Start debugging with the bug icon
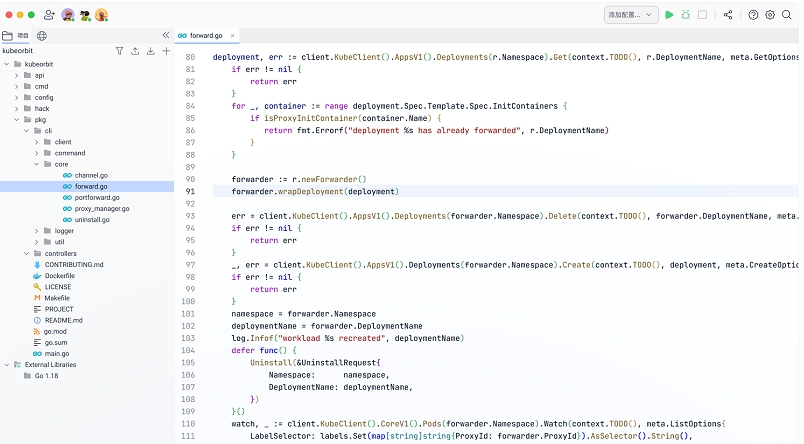 coord(685,15)
